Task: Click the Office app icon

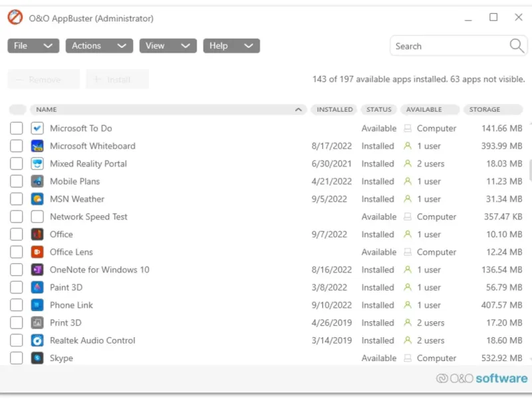Action: click(37, 234)
